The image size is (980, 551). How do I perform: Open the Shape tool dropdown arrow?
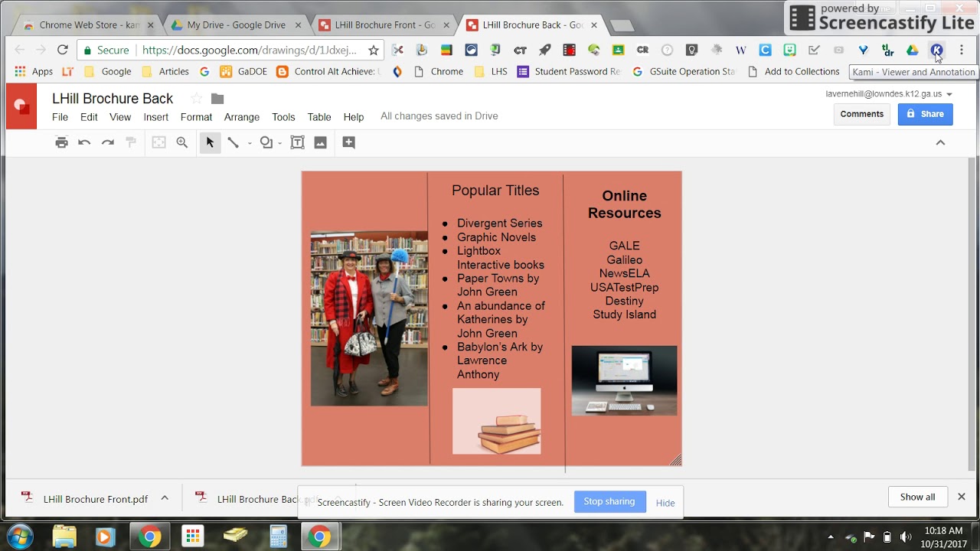point(280,143)
